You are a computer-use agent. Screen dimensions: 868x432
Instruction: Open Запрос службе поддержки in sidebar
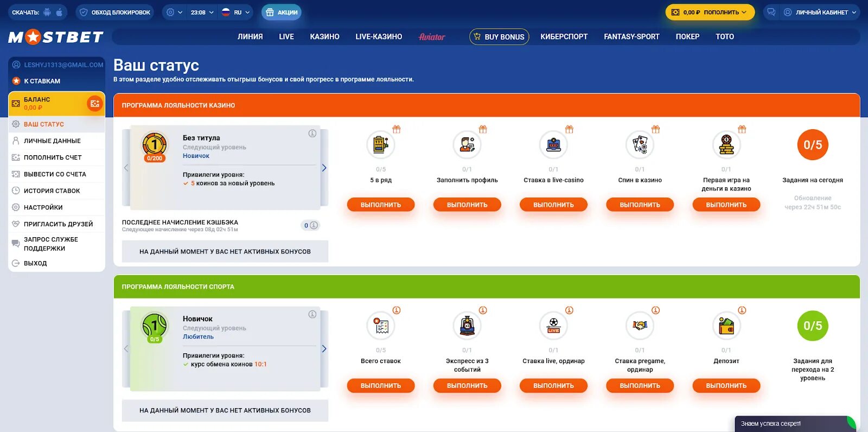point(56,244)
